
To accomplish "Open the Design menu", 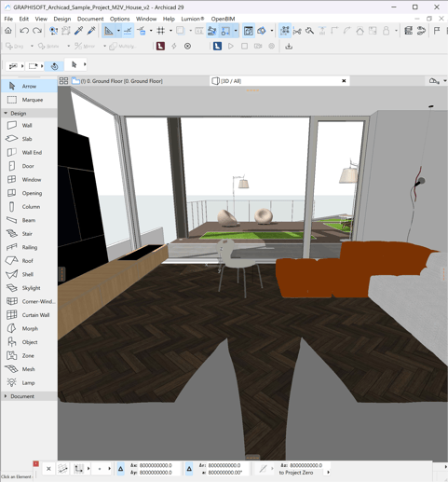I will (62, 19).
